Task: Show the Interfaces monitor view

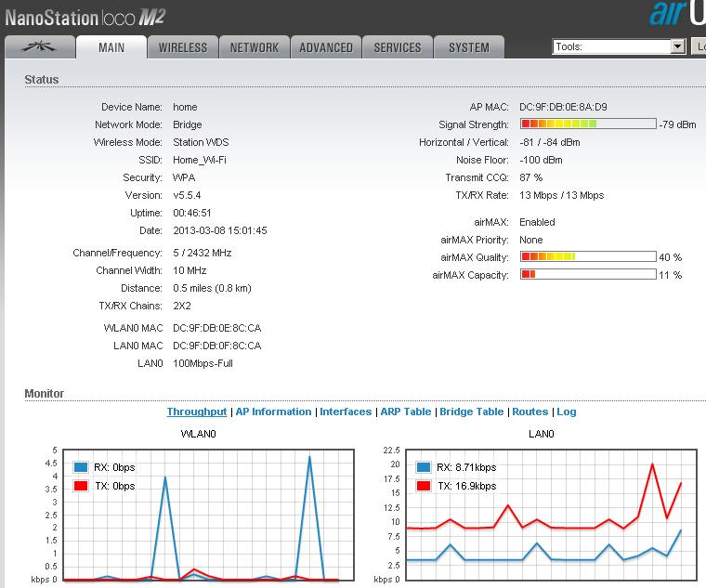Action: tap(346, 412)
